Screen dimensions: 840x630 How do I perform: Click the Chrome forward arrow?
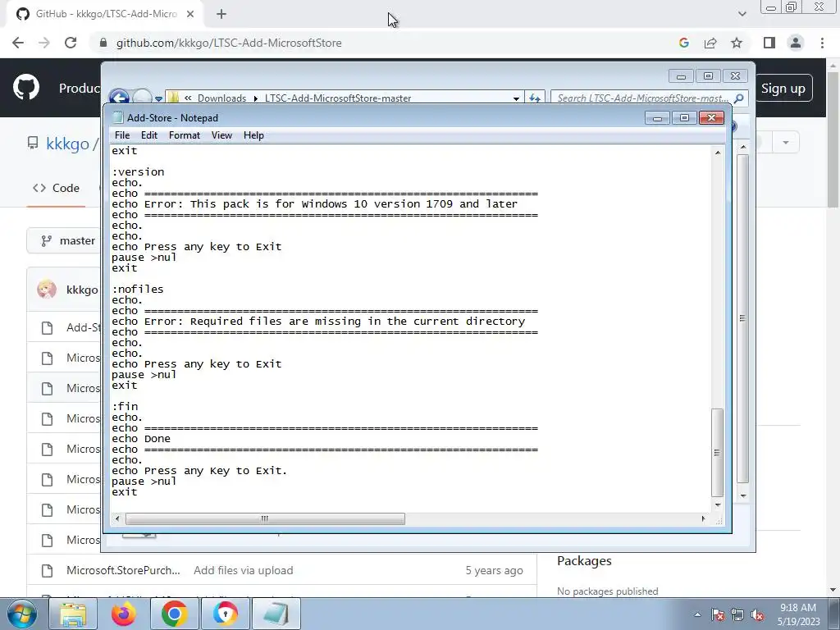tap(44, 43)
